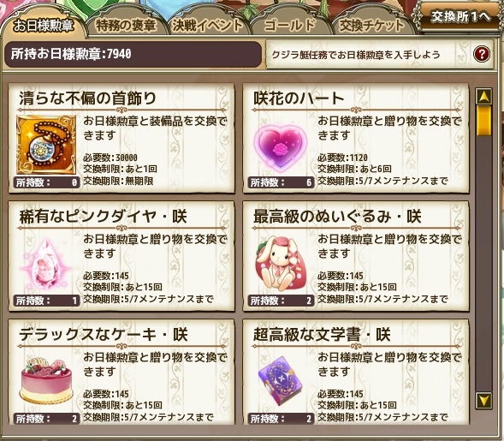
Task: Click the クジラ艇任務 hint message banner
Action: [x=379, y=54]
